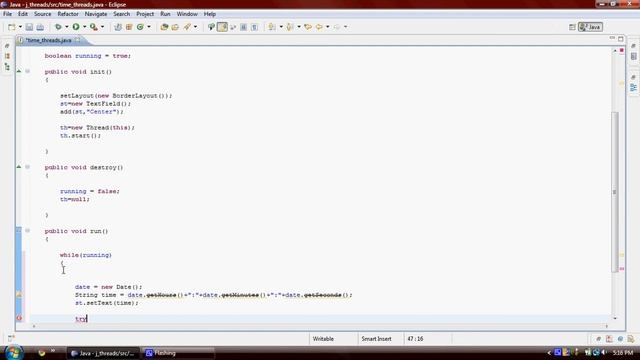Close the time_threads.java tab
Viewport: 640px width, 360px height.
(78, 40)
